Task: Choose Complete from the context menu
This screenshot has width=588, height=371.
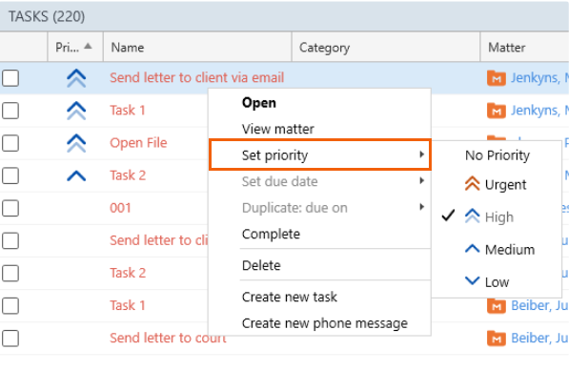Action: (x=271, y=234)
